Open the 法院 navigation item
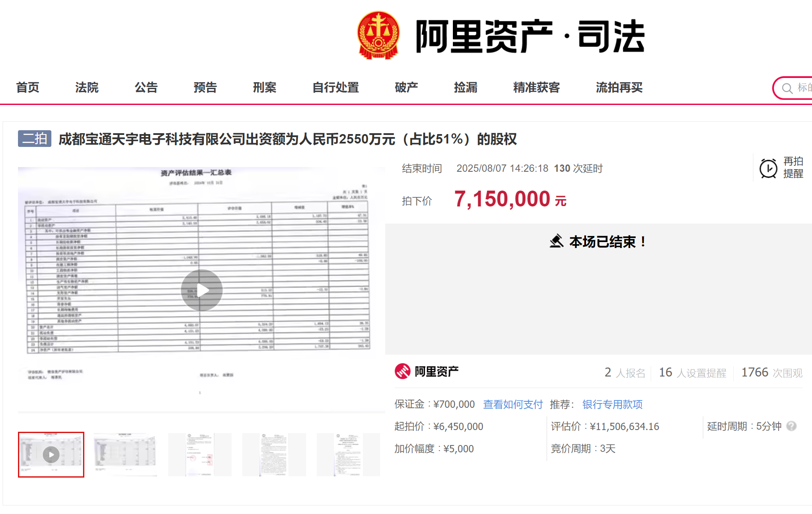The height and width of the screenshot is (514, 812). 87,87
